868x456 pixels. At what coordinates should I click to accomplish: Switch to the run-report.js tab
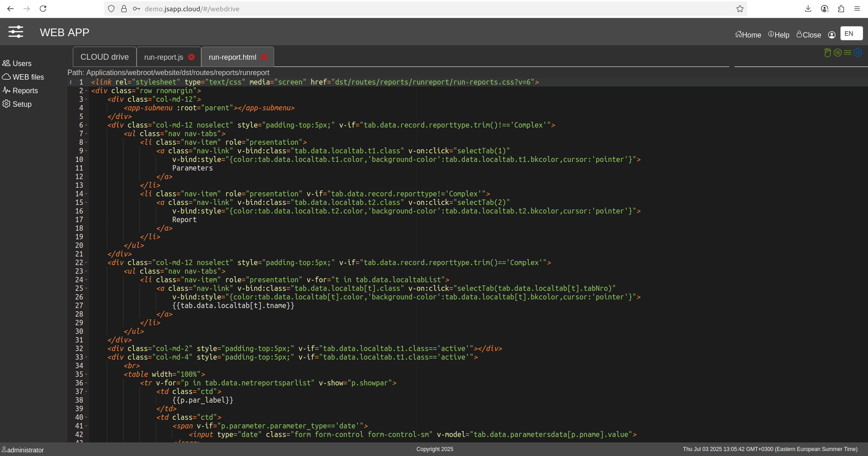coord(164,57)
